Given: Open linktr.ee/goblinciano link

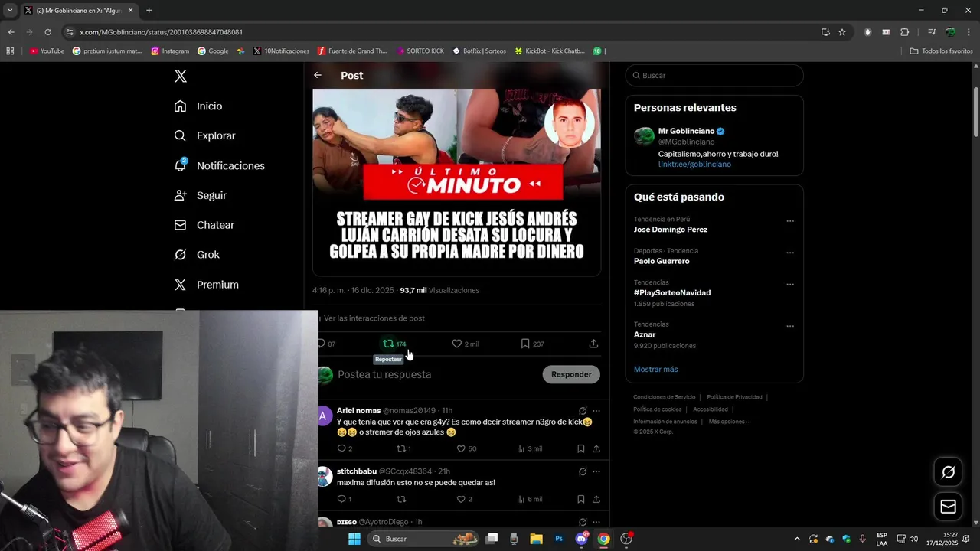Looking at the screenshot, I should [694, 165].
